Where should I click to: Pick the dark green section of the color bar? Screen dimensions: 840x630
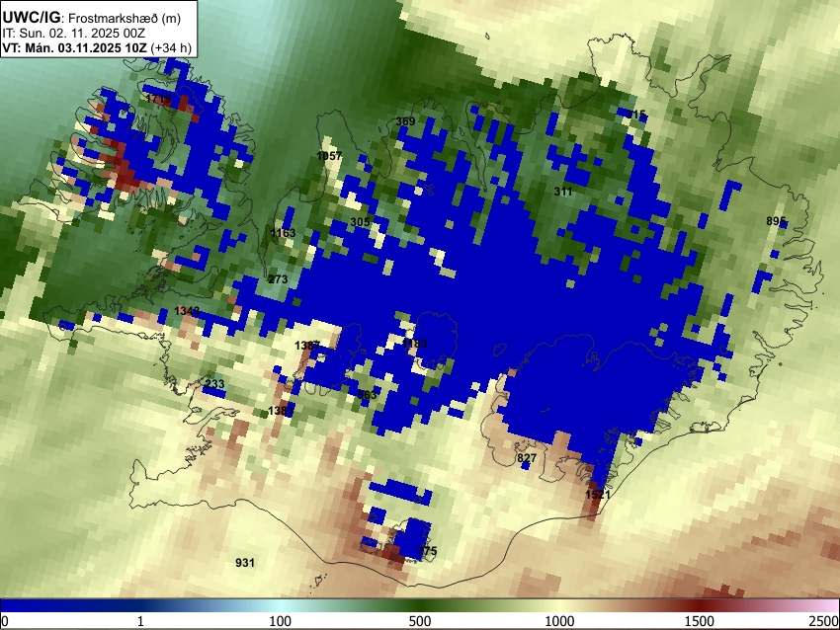point(419,606)
